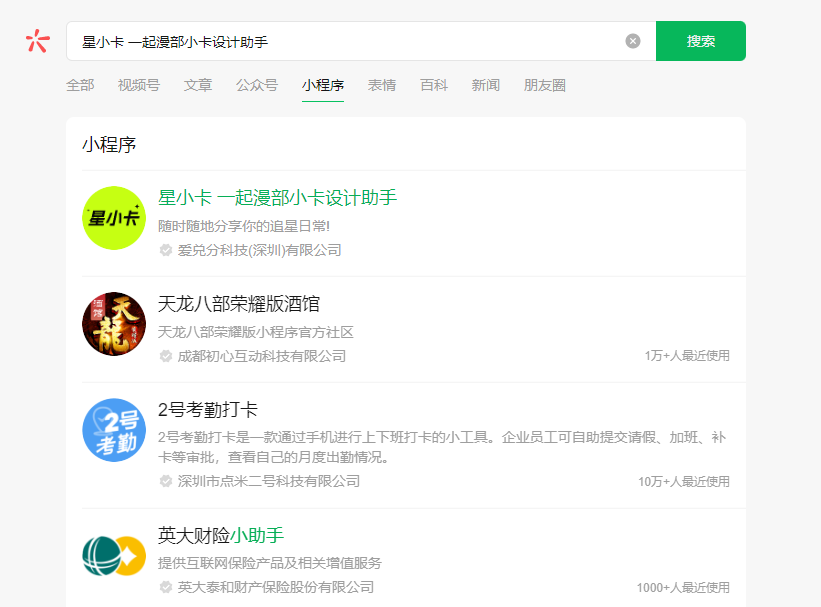Open the 英大财险小助手 result title

click(x=220, y=535)
